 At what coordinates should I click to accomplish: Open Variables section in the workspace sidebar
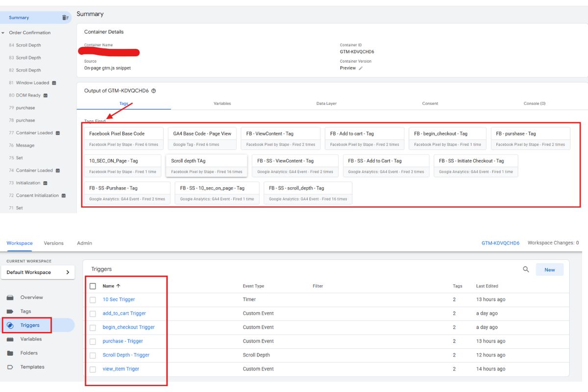point(31,339)
